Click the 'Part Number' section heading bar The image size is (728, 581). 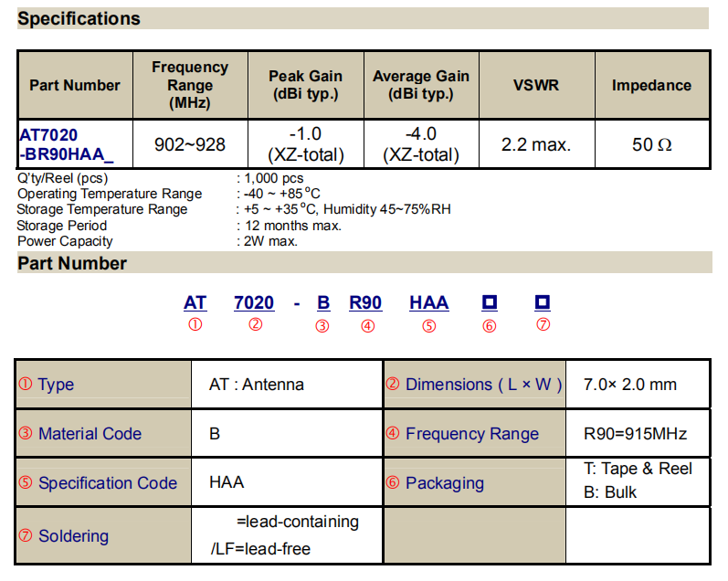[x=364, y=263]
